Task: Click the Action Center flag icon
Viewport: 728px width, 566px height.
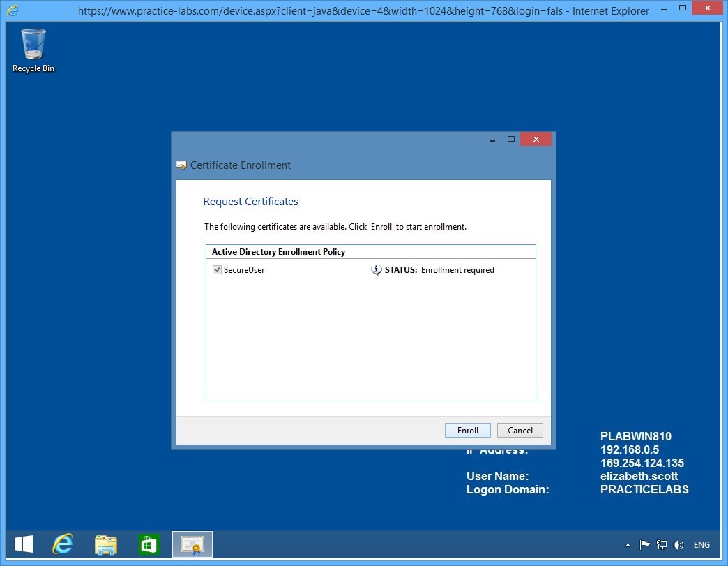Action: point(644,545)
